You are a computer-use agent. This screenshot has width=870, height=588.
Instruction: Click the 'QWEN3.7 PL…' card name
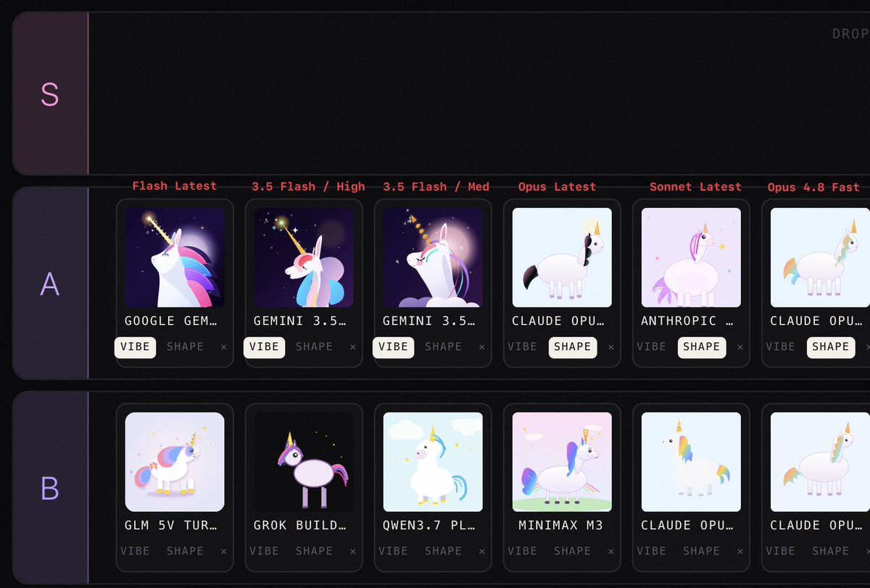pos(428,526)
